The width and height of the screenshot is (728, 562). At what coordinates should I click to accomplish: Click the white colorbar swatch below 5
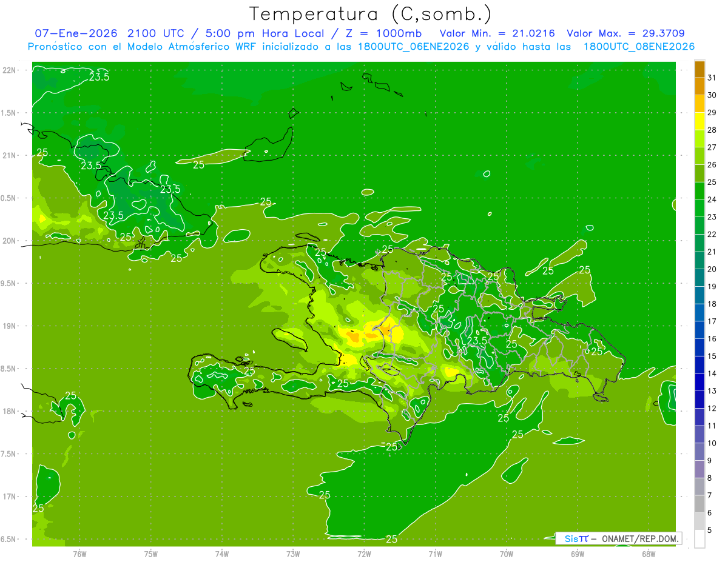click(x=699, y=539)
